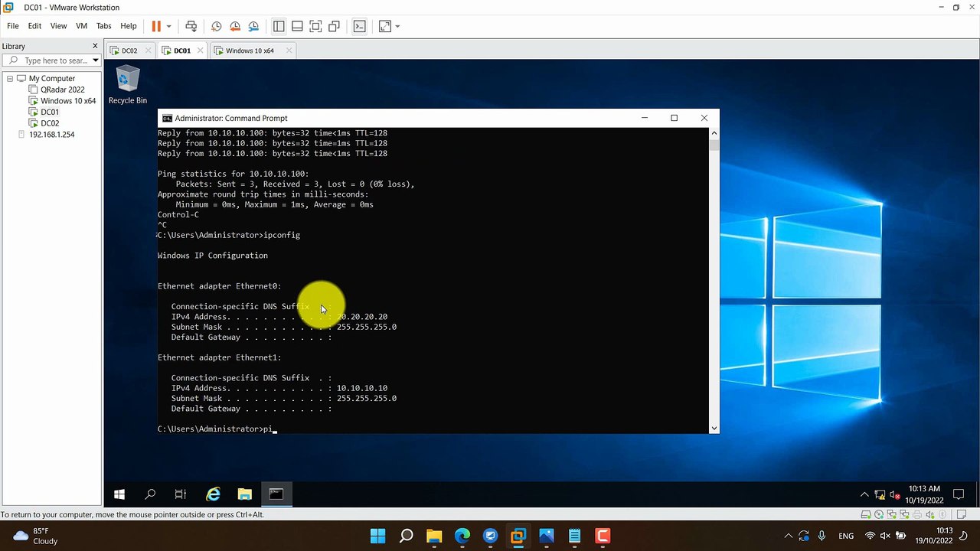Click the guest muted volume icon

(x=893, y=494)
